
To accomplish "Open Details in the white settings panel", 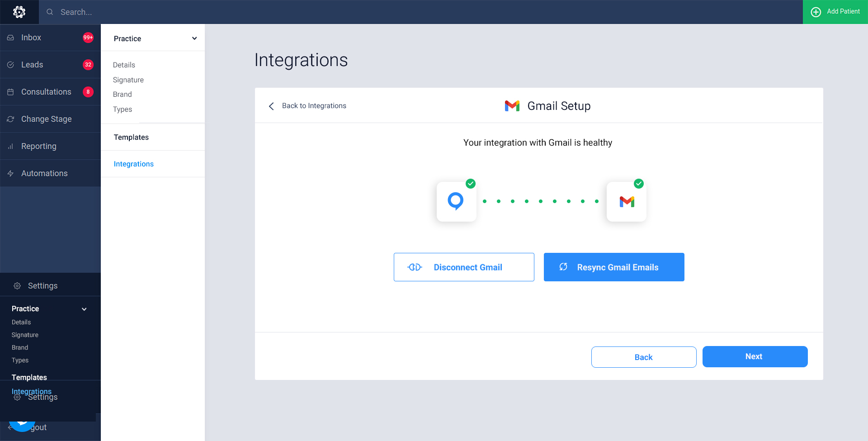I will pos(124,65).
